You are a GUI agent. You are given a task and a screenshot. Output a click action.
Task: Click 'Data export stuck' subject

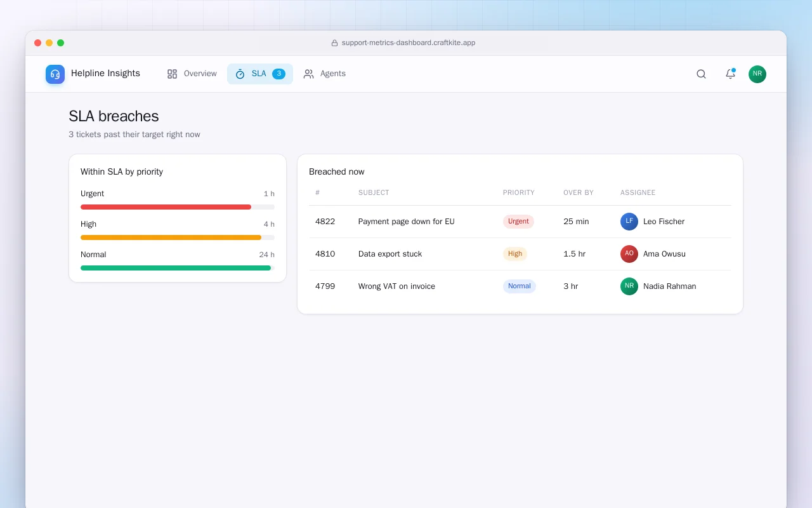click(x=390, y=254)
